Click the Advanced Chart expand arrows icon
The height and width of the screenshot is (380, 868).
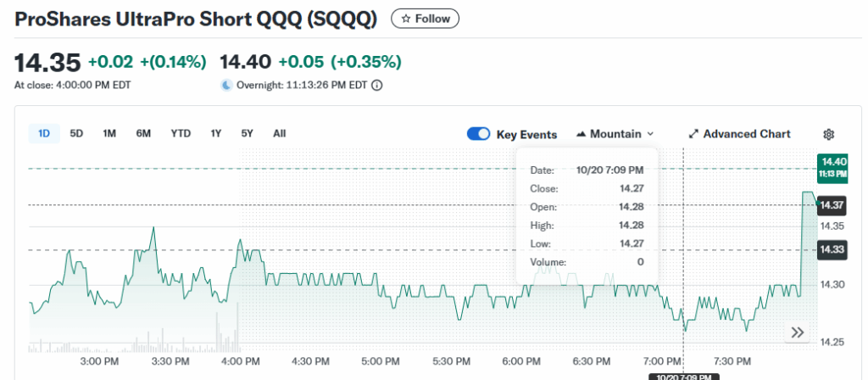point(693,134)
